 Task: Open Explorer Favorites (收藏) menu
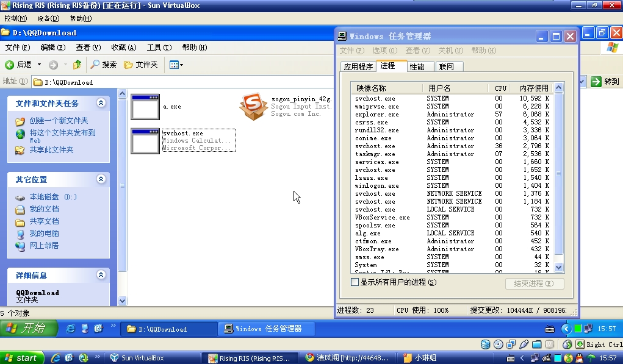pyautogui.click(x=124, y=48)
